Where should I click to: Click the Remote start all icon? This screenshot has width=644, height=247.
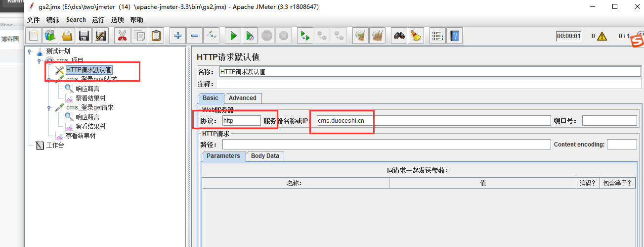pyautogui.click(x=305, y=36)
